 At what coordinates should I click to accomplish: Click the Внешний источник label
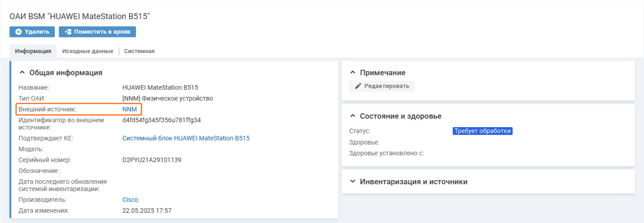point(47,109)
